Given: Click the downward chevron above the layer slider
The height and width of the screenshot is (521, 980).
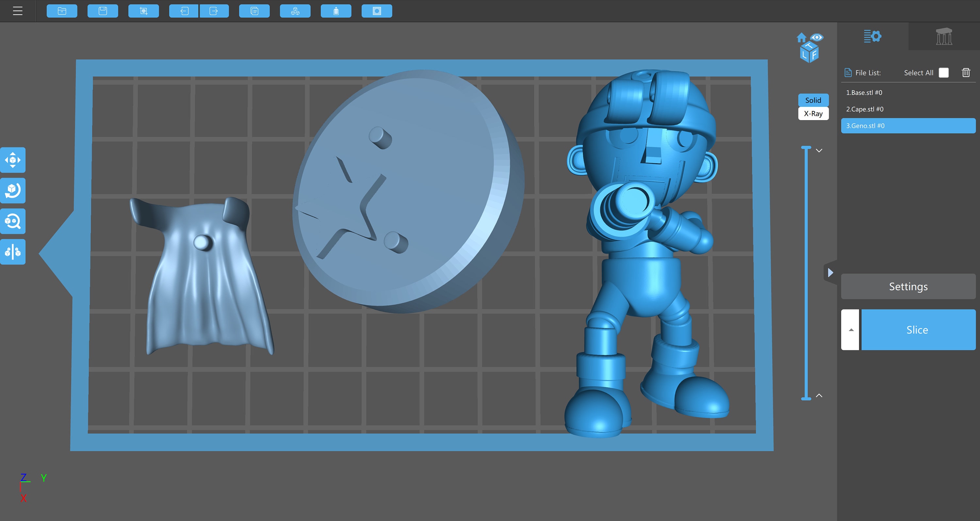Looking at the screenshot, I should coord(819,150).
